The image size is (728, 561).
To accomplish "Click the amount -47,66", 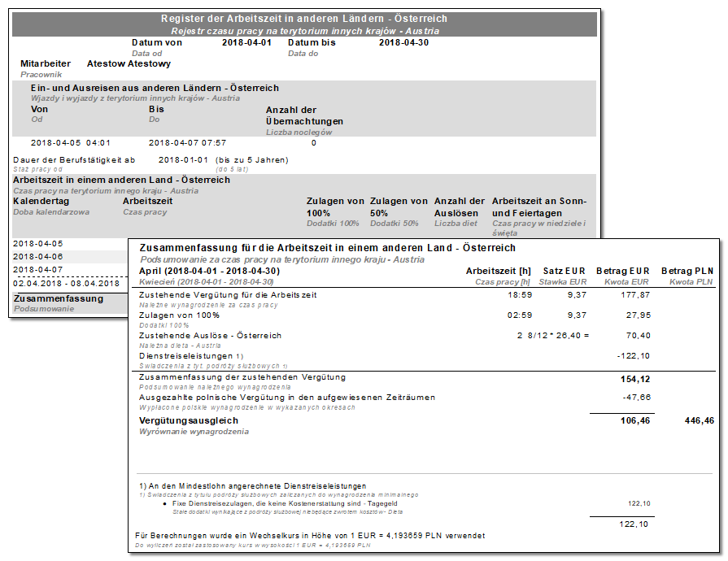I will point(637,398).
